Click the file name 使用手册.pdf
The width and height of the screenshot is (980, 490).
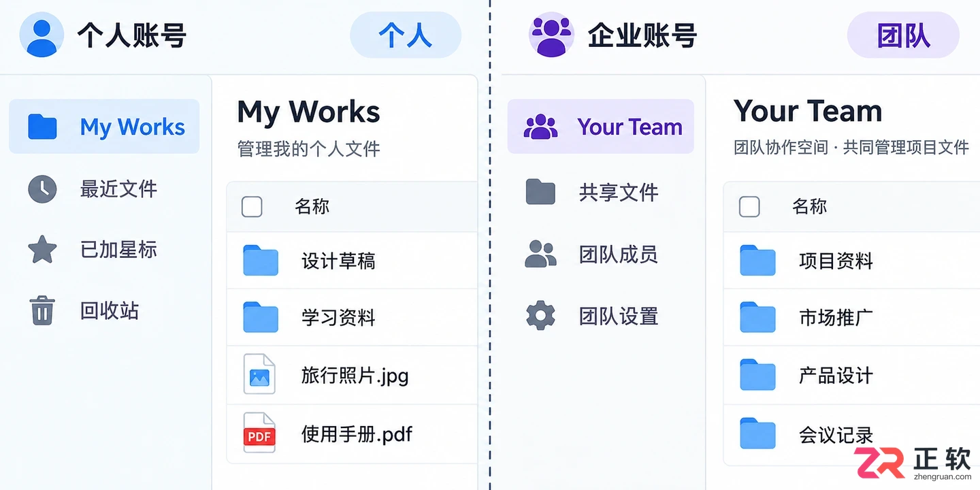(x=357, y=434)
